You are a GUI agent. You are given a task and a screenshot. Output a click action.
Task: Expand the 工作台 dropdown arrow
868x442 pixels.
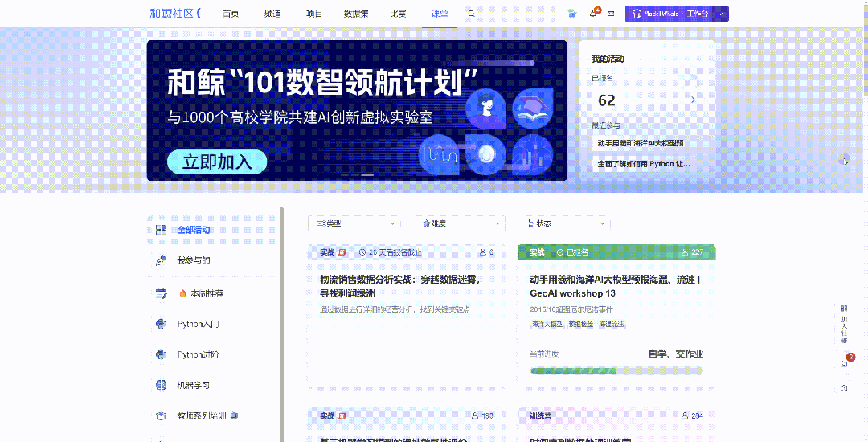[x=720, y=14]
